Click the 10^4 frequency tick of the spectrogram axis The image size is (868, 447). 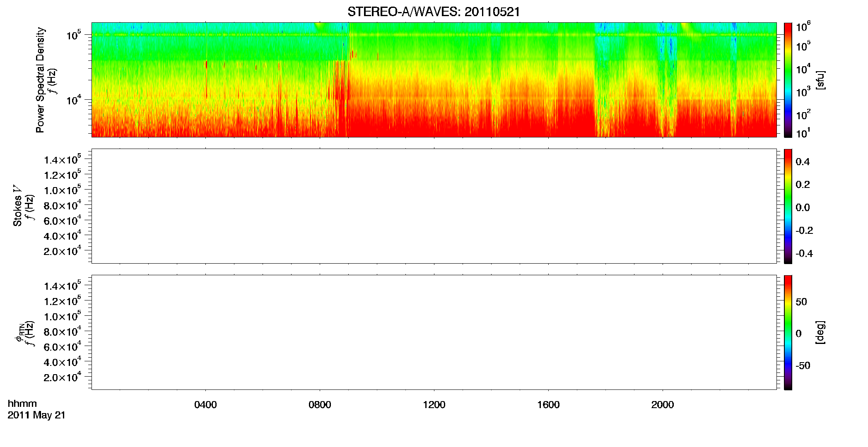pos(74,100)
